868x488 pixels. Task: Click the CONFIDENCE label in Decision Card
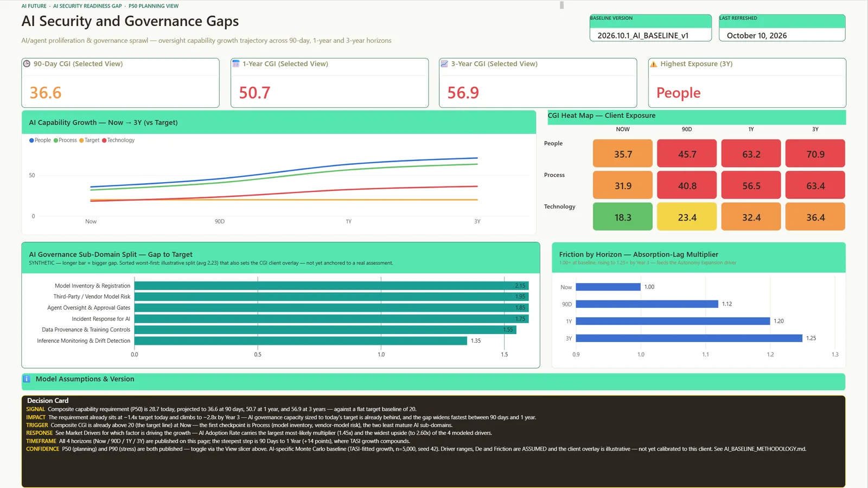[x=43, y=449]
